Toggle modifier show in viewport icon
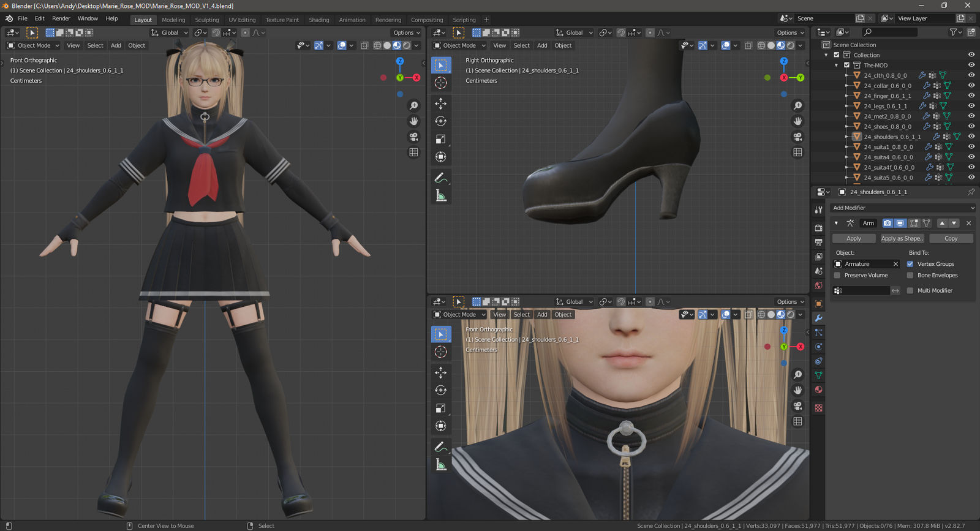Image resolution: width=980 pixels, height=531 pixels. [900, 223]
